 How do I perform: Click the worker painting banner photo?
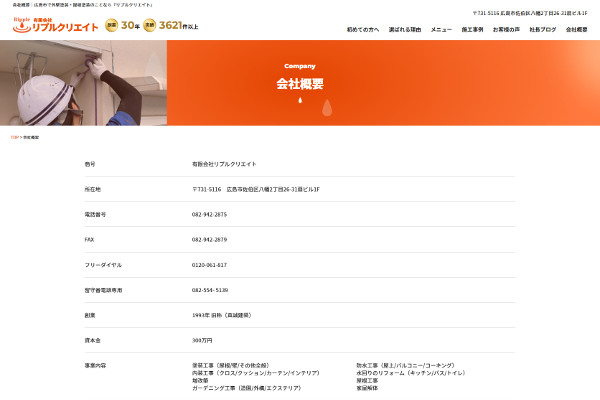[x=83, y=83]
